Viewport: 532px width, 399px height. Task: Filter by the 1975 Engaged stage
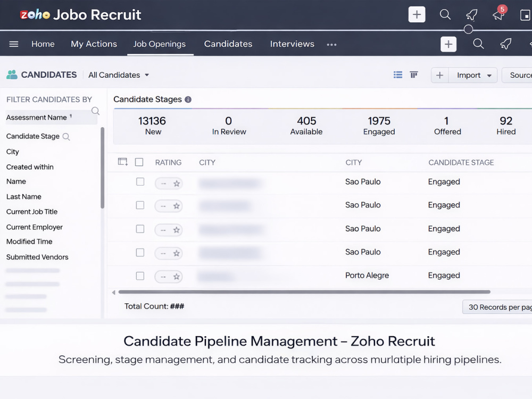click(x=379, y=126)
